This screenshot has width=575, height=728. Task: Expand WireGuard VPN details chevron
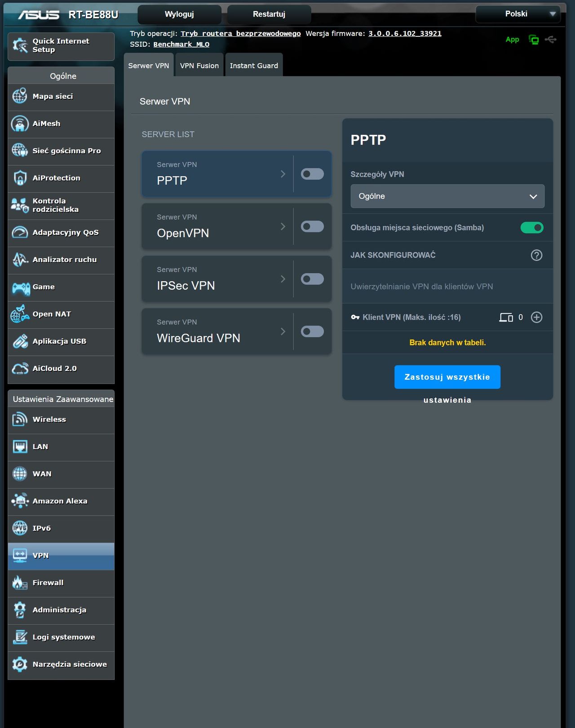tap(283, 331)
